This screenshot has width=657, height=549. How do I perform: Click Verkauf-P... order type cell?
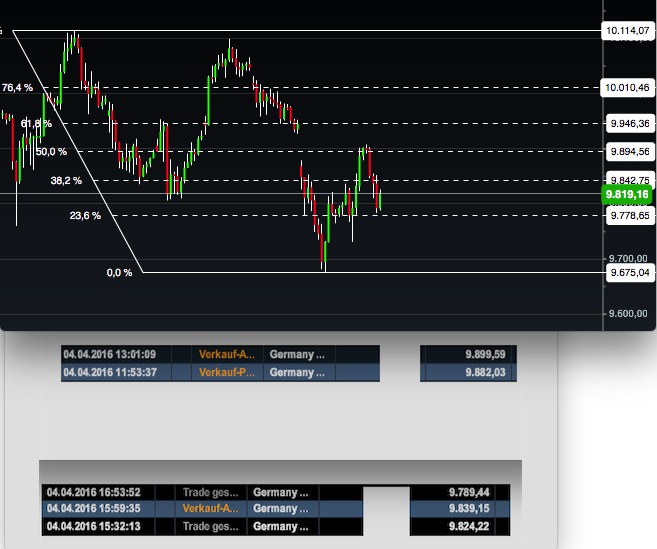pyautogui.click(x=227, y=373)
